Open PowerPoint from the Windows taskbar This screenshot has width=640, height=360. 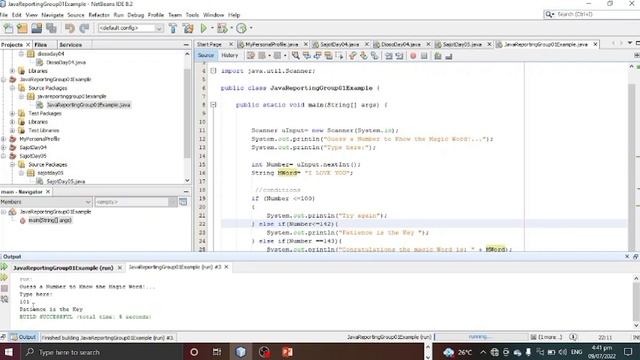pos(287,352)
